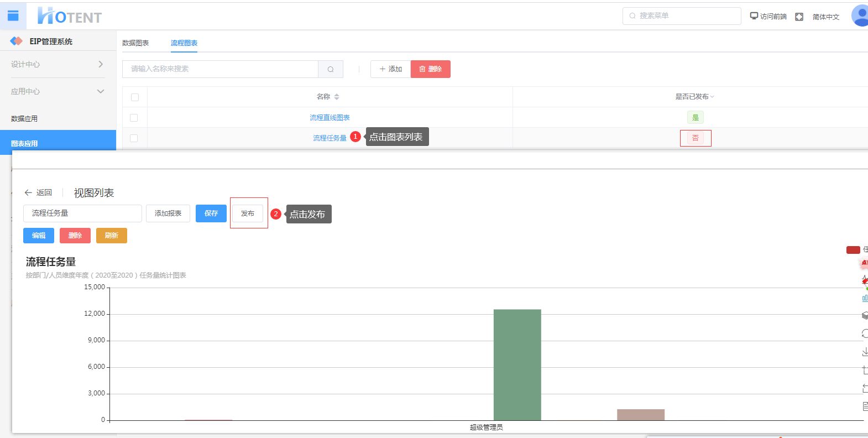Screen dimensions: 868x438
Task: Toggle fullscreen with the expand icon
Action: click(799, 17)
